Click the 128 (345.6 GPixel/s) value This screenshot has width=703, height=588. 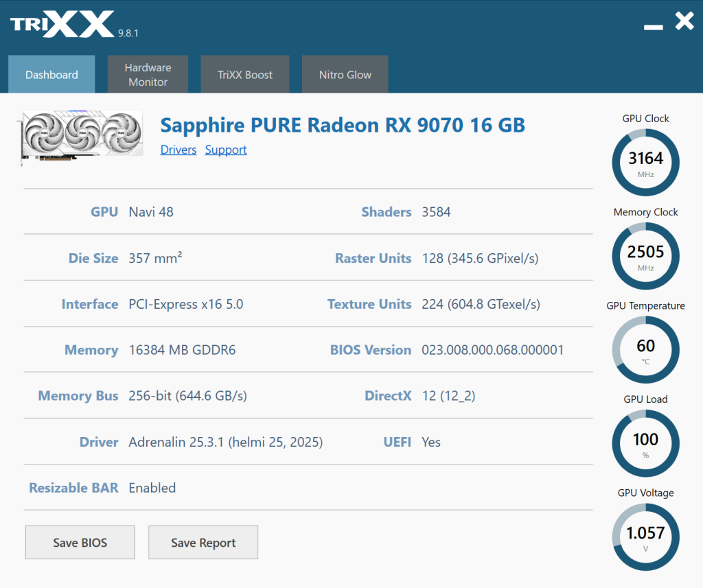coord(480,258)
